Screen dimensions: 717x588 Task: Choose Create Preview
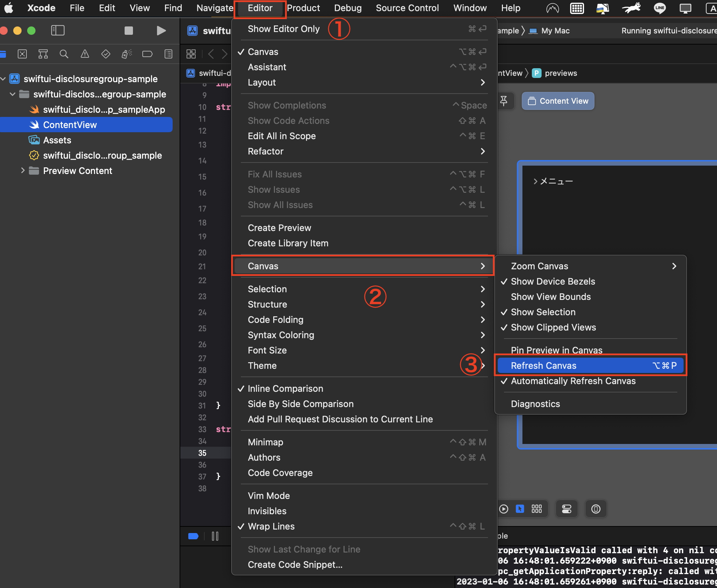pos(364,228)
